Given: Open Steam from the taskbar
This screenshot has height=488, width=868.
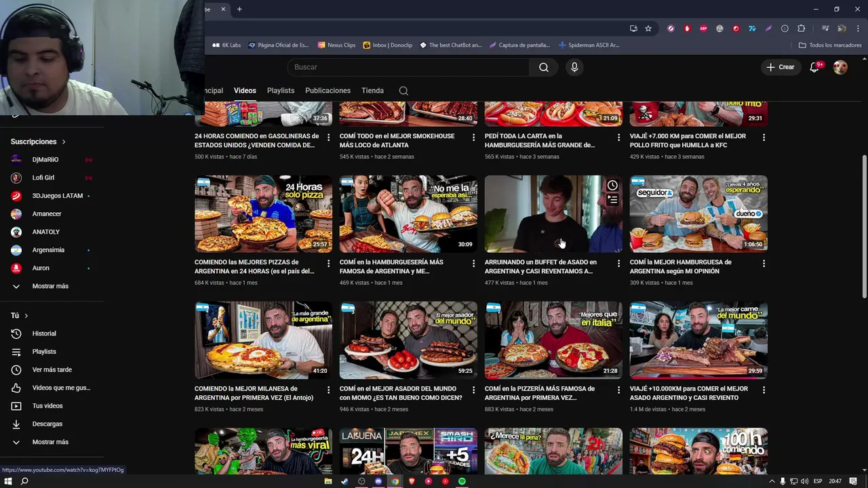Looking at the screenshot, I should point(344,481).
